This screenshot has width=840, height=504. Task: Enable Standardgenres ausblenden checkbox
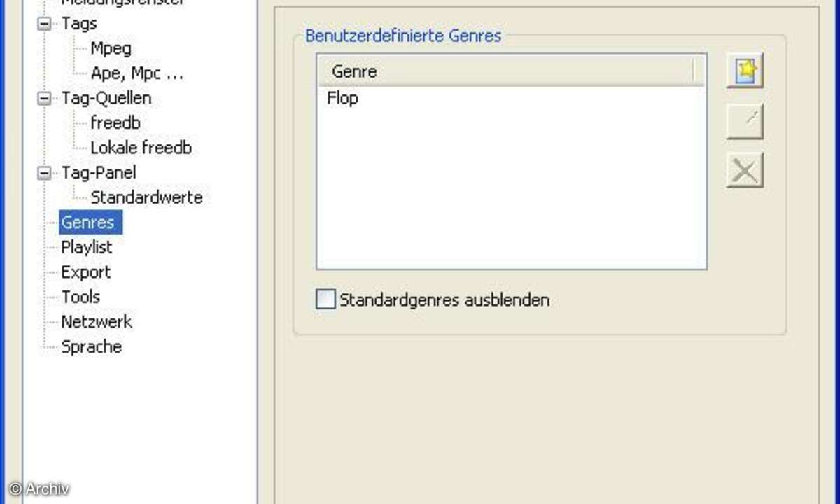326,300
